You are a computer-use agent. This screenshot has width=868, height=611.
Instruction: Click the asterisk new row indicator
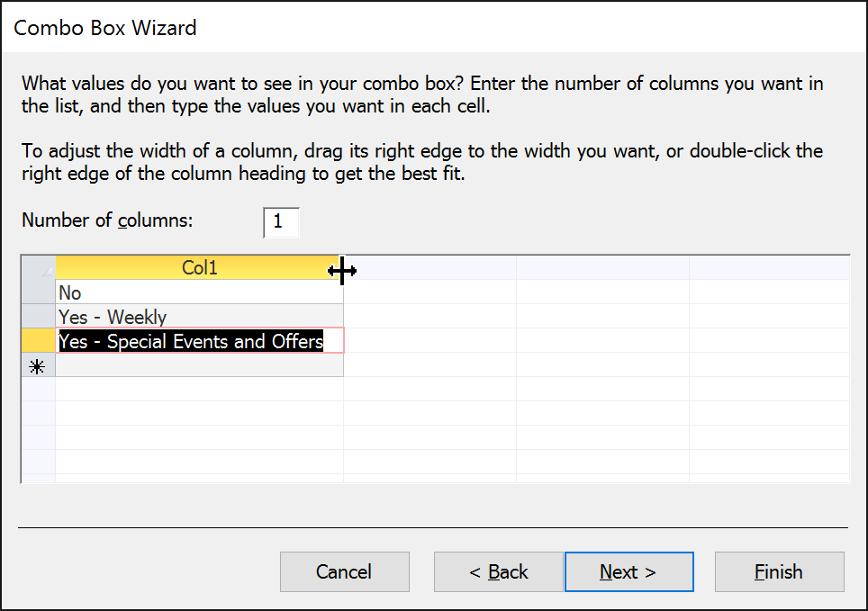coord(38,365)
